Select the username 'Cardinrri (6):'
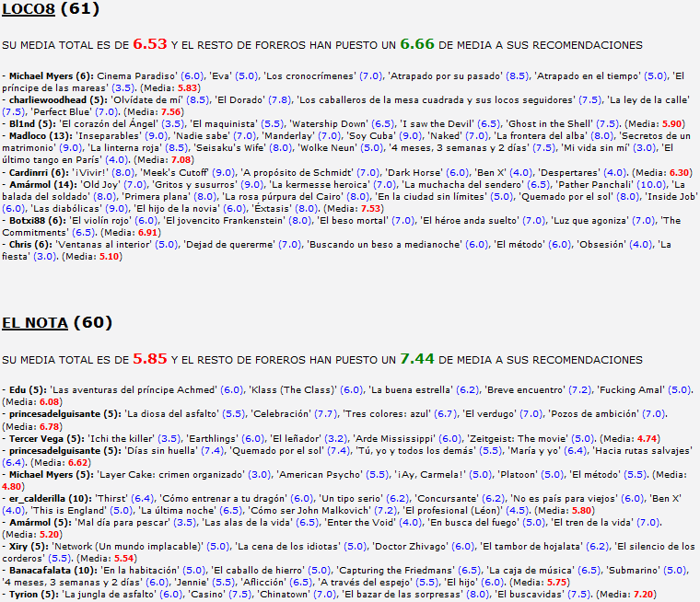 (x=39, y=173)
